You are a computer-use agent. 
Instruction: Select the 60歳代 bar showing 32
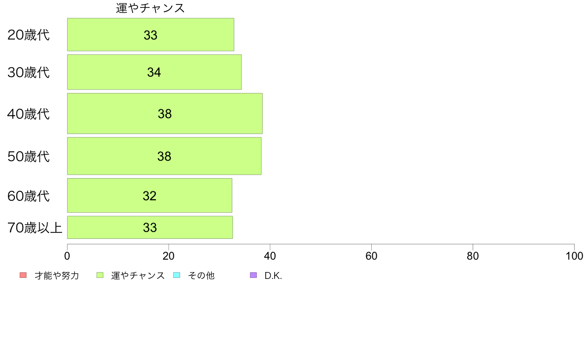[x=149, y=195]
